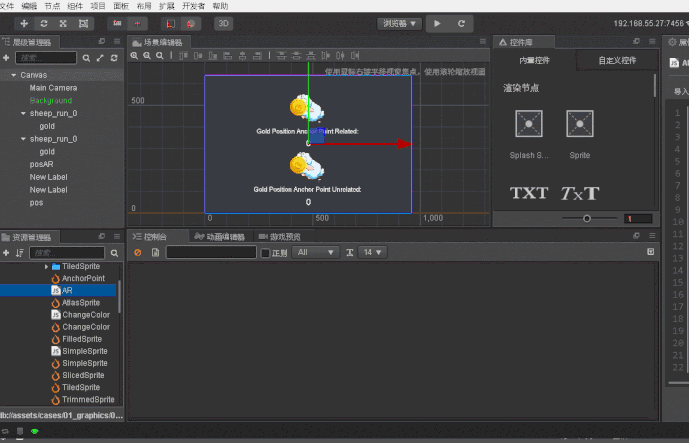Select the Scale transform tool
The image size is (689, 443).
pyautogui.click(x=63, y=23)
